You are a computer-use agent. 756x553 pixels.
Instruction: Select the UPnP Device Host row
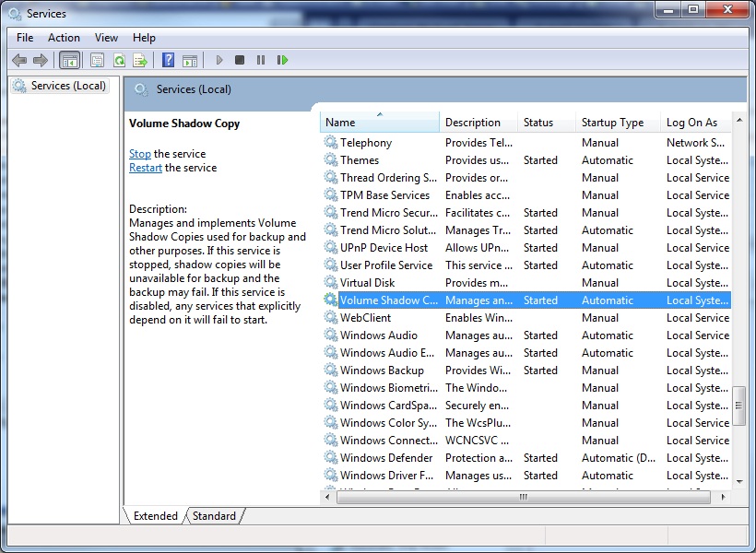(x=526, y=247)
